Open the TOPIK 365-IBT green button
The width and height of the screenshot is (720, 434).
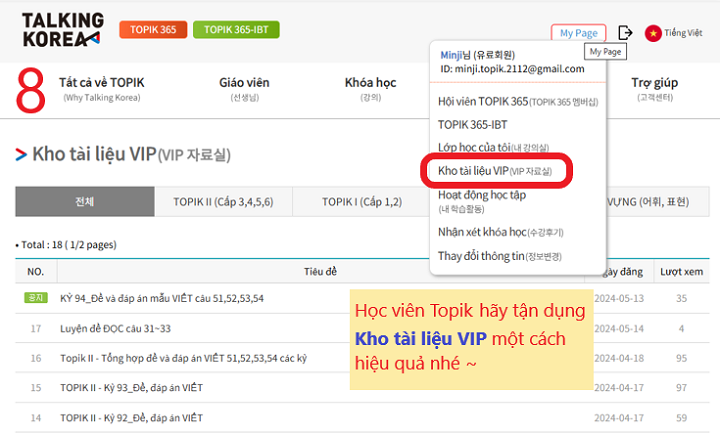click(236, 29)
